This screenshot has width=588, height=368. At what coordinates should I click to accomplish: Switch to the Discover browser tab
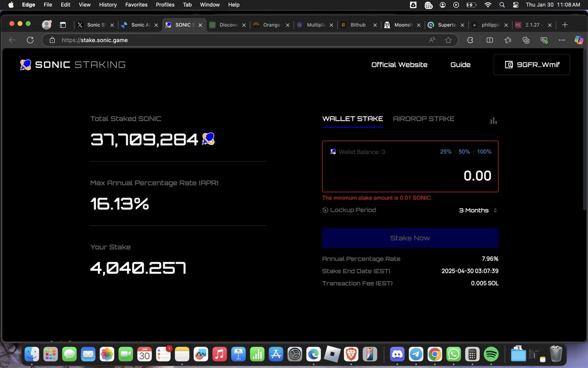pyautogui.click(x=227, y=25)
